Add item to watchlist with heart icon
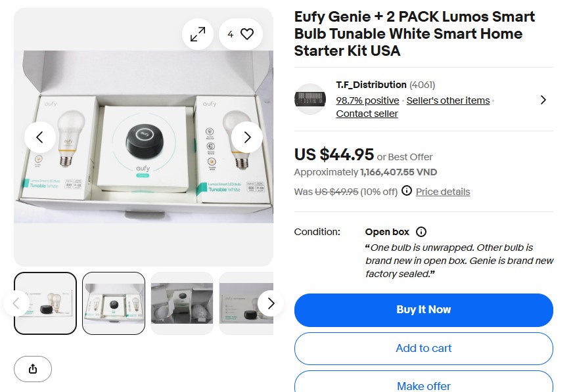 (x=241, y=34)
